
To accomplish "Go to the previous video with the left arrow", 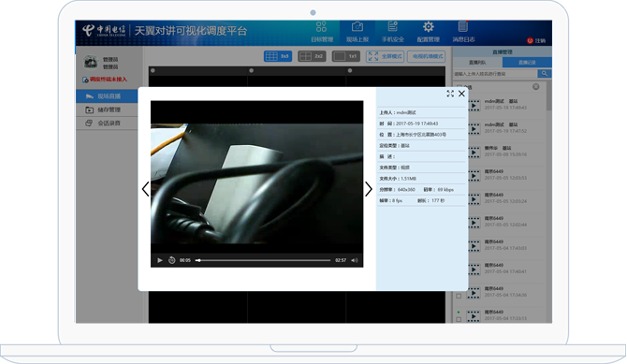I will [146, 189].
